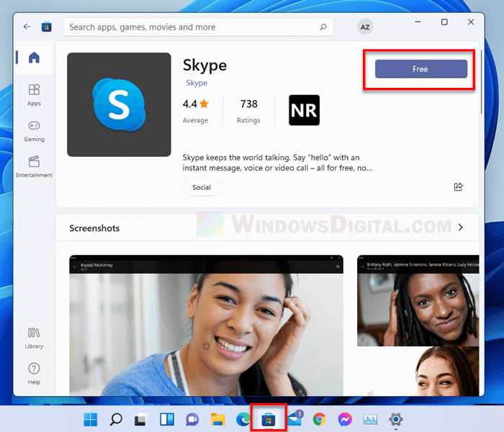
Task: Open Mail app on taskbar
Action: (294, 418)
